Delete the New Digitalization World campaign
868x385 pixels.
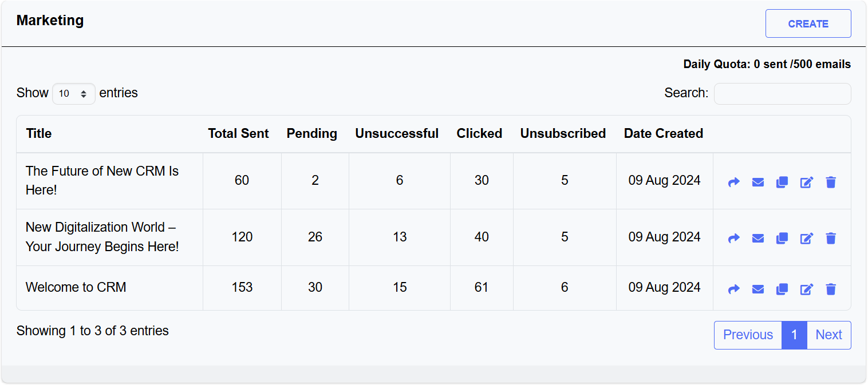831,239
